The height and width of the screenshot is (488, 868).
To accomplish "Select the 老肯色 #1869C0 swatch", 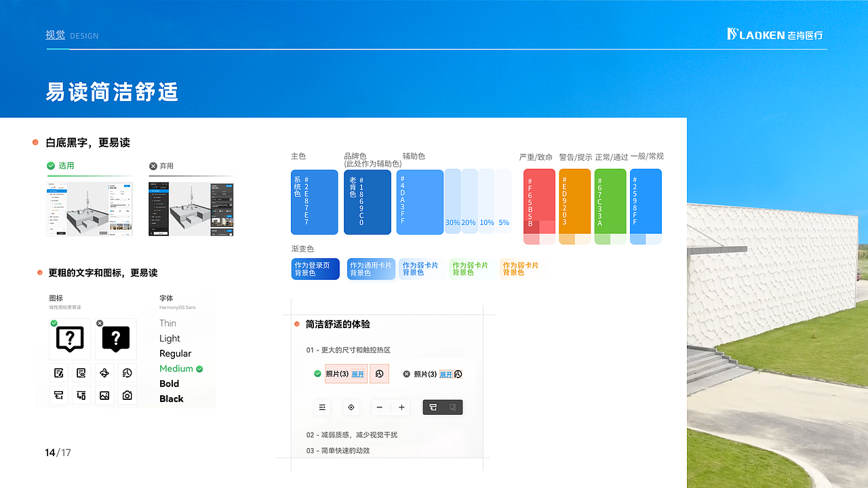I will [x=368, y=202].
